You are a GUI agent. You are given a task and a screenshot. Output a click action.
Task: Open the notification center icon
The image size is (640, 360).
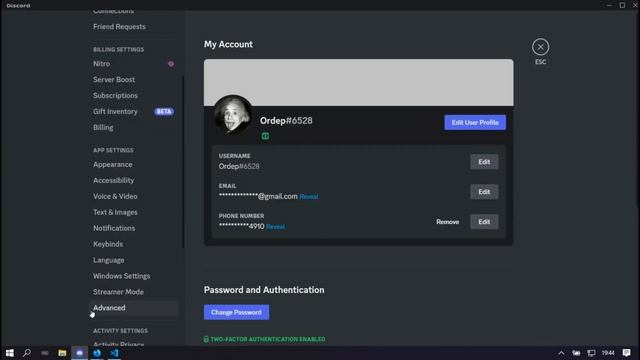tap(627, 353)
